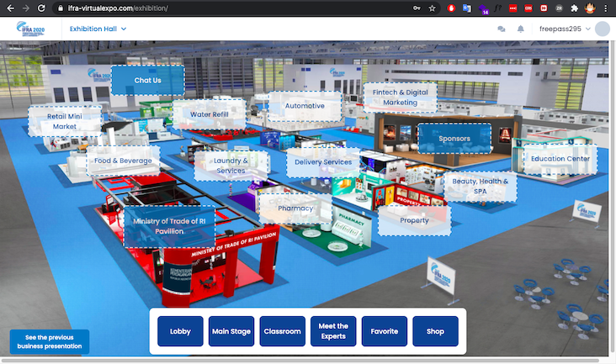
Task: Select the Food & Beverage area
Action: (x=123, y=161)
